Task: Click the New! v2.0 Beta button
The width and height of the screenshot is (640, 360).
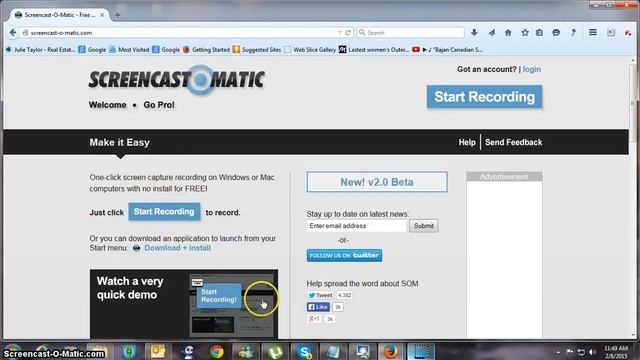Action: pos(377,182)
